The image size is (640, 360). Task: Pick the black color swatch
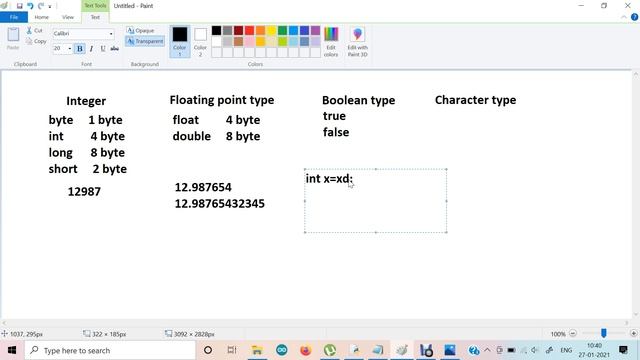(216, 30)
